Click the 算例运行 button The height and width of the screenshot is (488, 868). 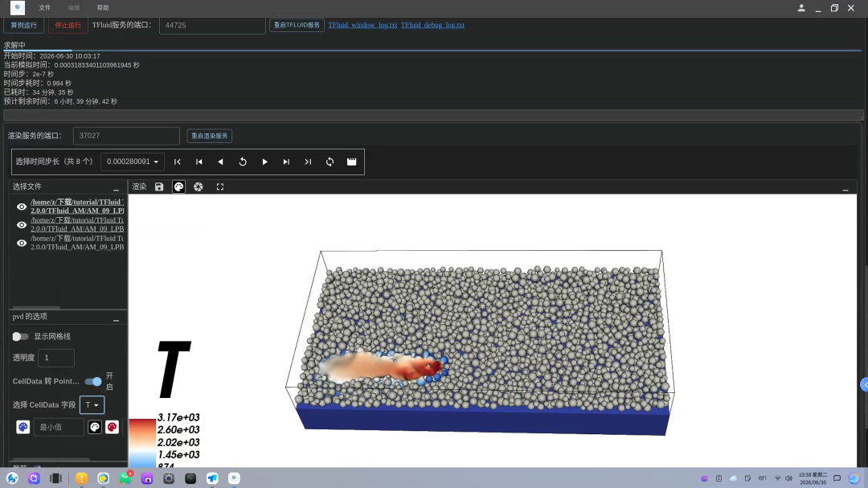[24, 25]
